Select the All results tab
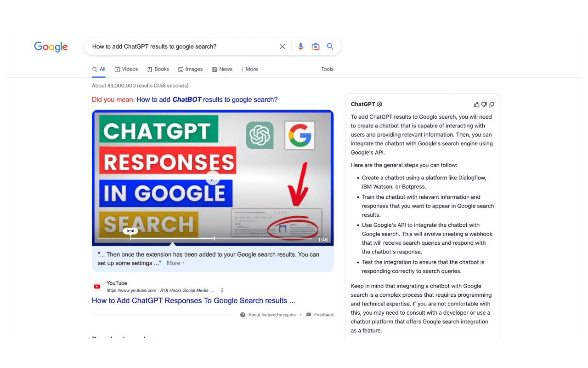588x368 pixels. [x=99, y=69]
